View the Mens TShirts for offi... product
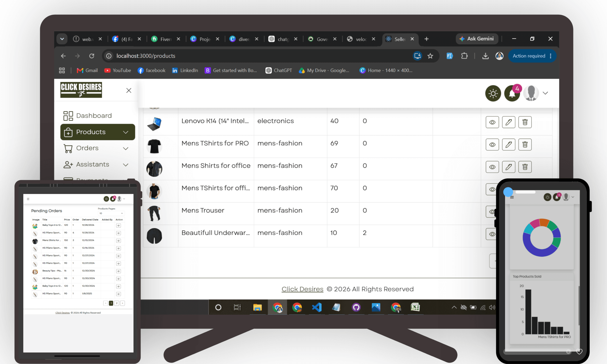607x364 pixels. 491,189
